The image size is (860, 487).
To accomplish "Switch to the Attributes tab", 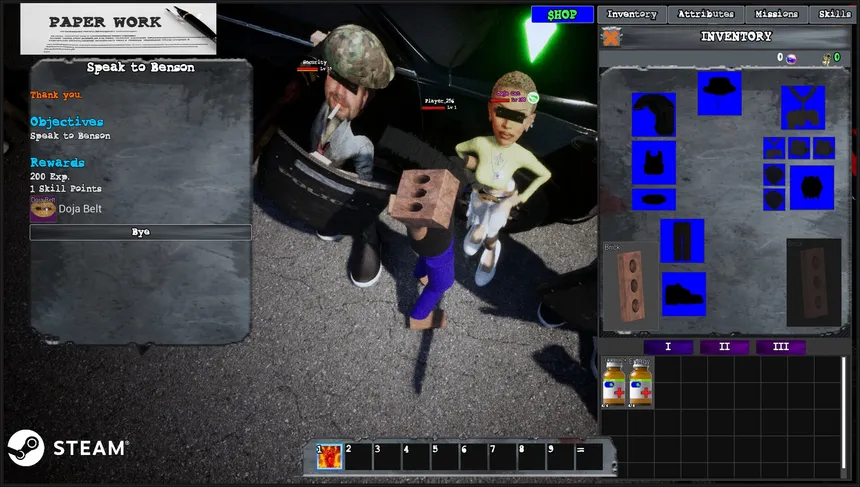I will point(706,14).
